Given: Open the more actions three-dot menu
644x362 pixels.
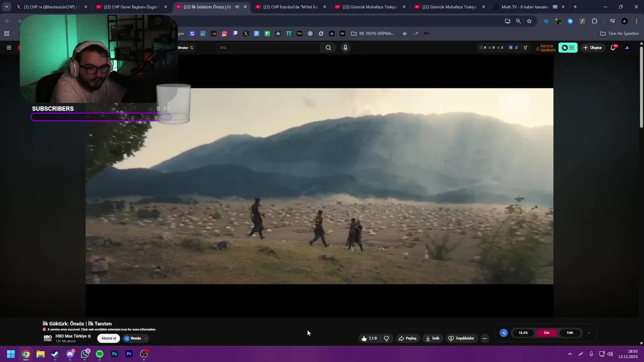Looking at the screenshot, I should [485, 338].
